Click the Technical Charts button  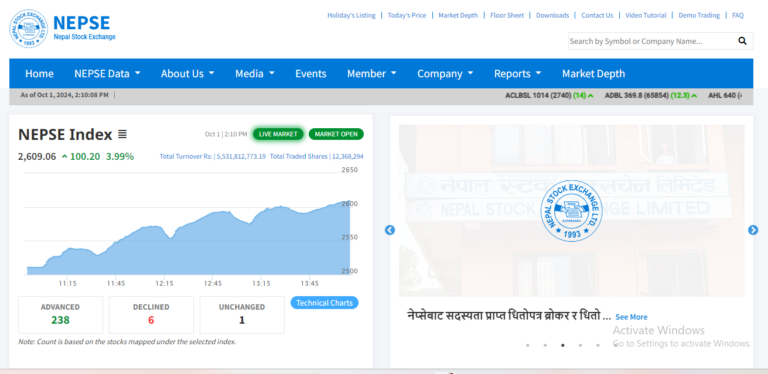tap(324, 303)
